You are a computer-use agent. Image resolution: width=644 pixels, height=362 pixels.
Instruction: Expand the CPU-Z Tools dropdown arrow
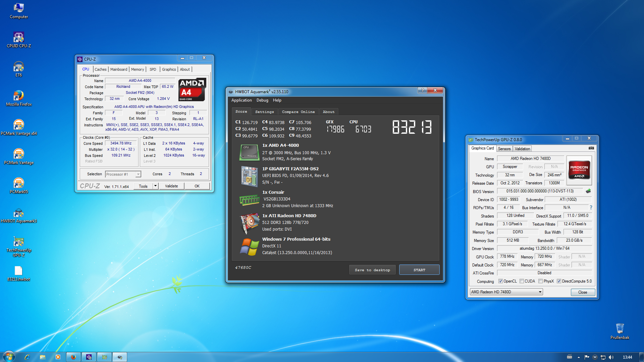point(155,186)
